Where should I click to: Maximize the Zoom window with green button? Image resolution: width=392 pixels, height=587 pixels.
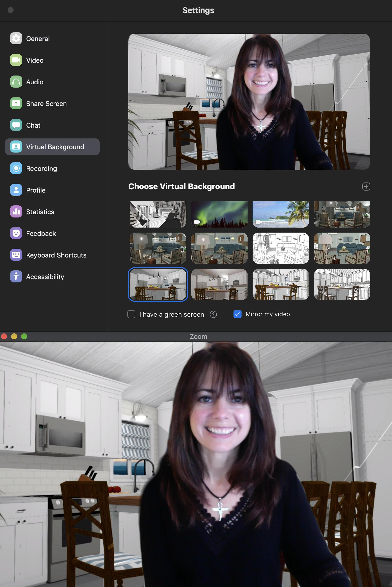tap(24, 336)
